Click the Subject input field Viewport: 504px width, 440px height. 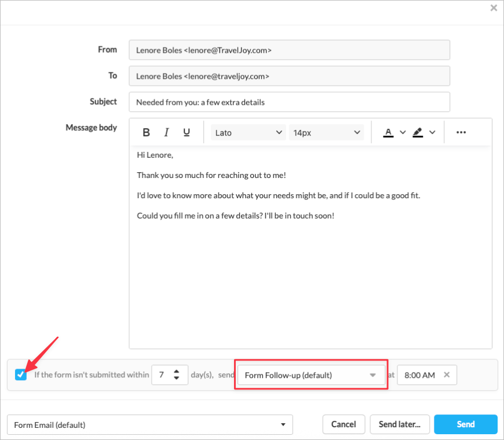pyautogui.click(x=289, y=102)
